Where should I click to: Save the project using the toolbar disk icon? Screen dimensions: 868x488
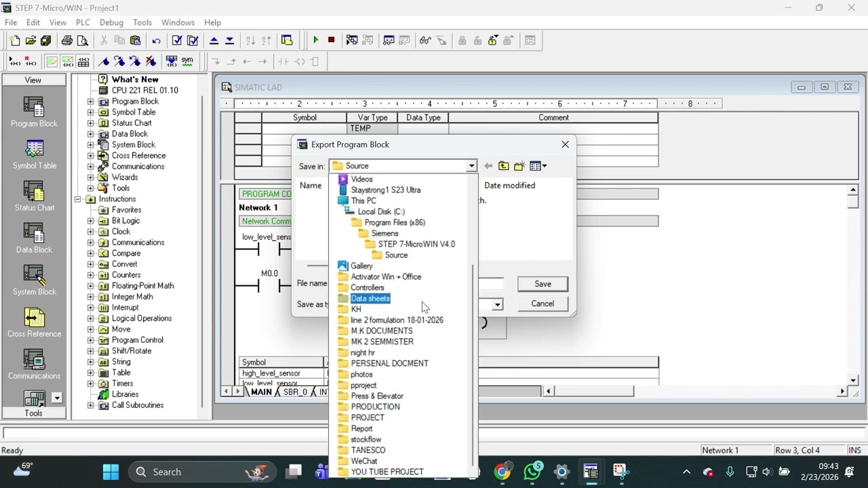(x=46, y=41)
